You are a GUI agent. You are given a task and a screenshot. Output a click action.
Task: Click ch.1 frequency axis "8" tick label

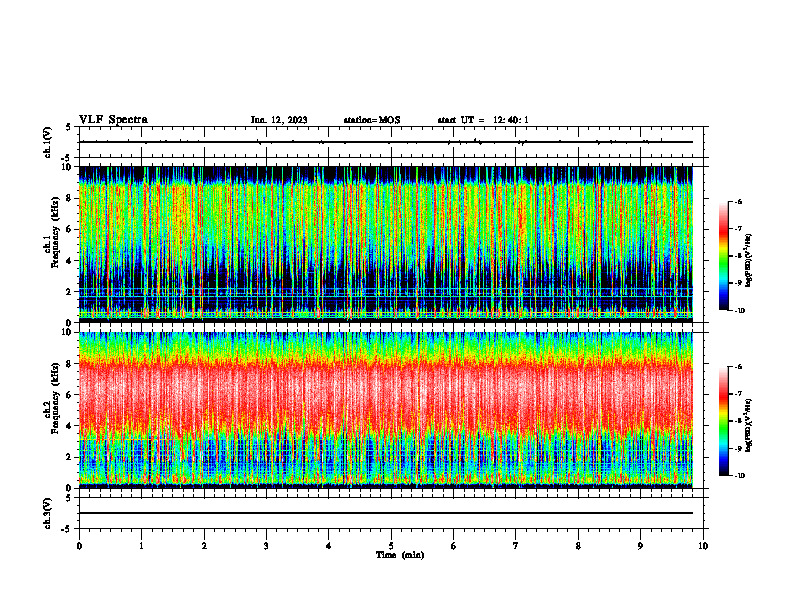[70, 198]
